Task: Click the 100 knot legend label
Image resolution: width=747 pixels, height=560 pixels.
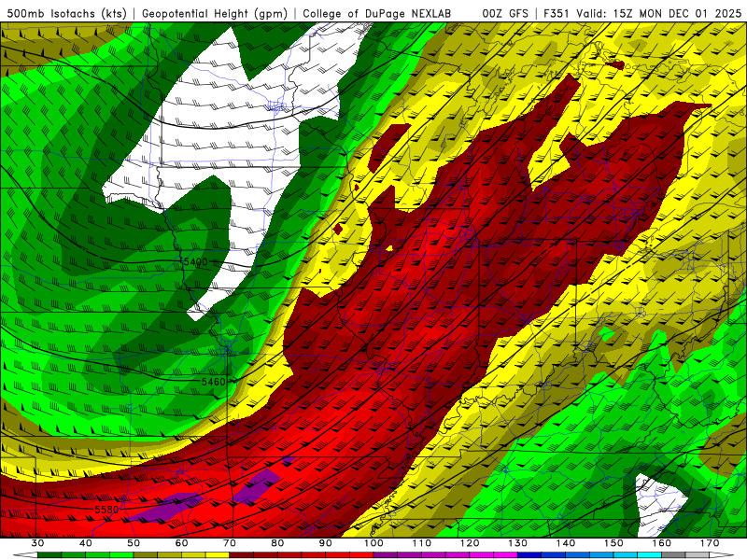Action: [374, 543]
